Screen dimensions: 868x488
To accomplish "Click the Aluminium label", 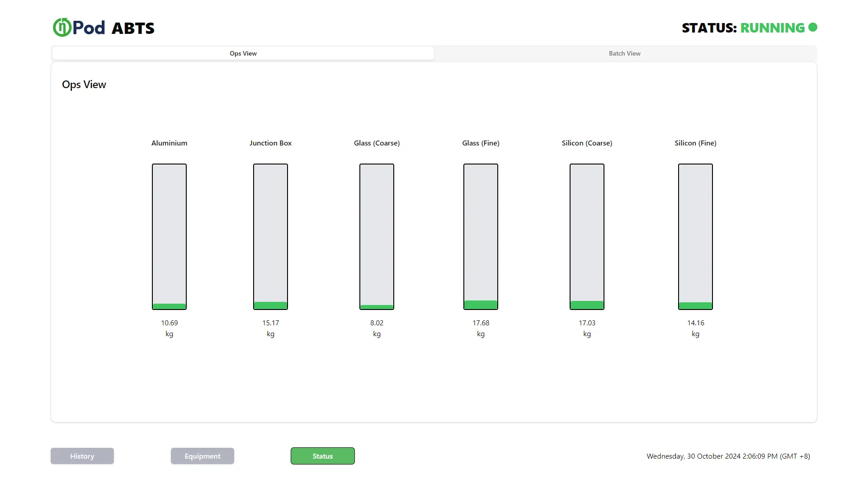I will (x=170, y=143).
